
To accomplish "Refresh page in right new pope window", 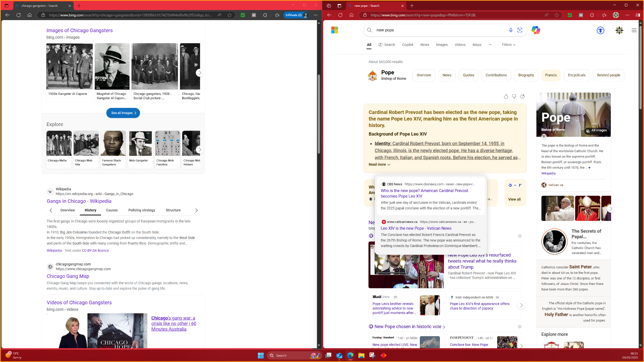I will pyautogui.click(x=340, y=15).
